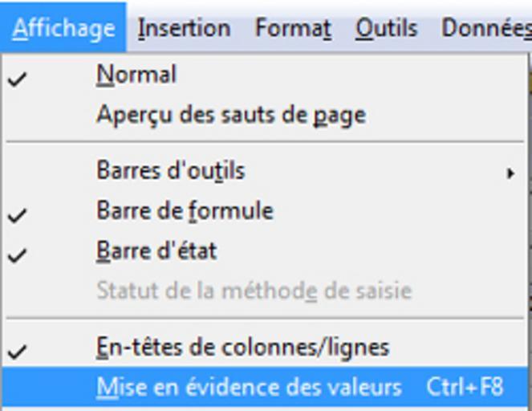
Task: Open the Insertion menu
Action: click(x=184, y=29)
